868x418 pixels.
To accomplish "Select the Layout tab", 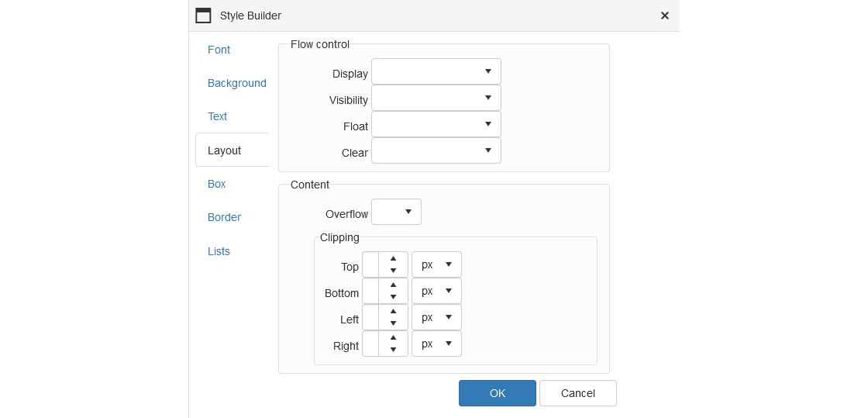I will coord(232,150).
